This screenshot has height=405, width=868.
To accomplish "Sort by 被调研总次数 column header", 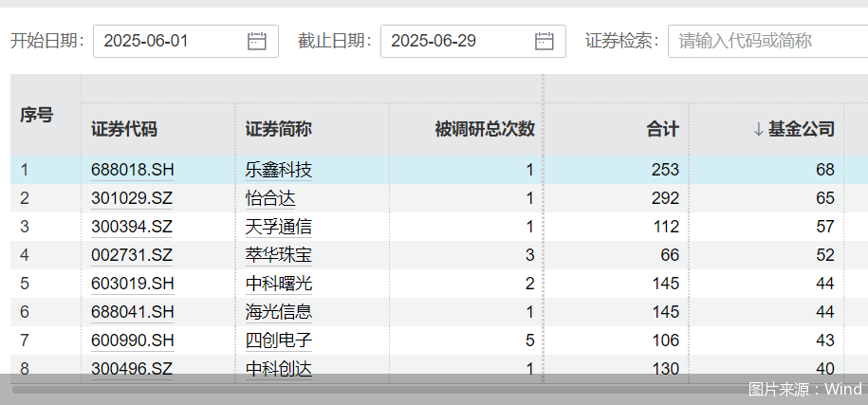I will (x=484, y=130).
